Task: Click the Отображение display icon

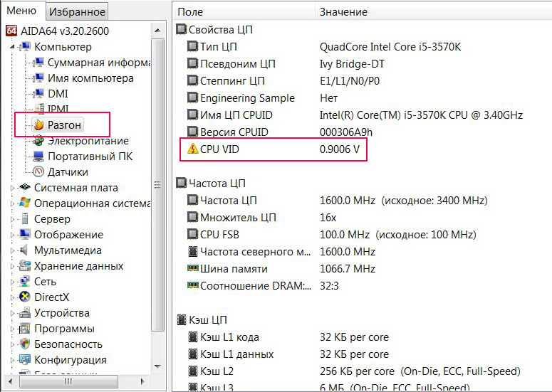Action: [25, 234]
